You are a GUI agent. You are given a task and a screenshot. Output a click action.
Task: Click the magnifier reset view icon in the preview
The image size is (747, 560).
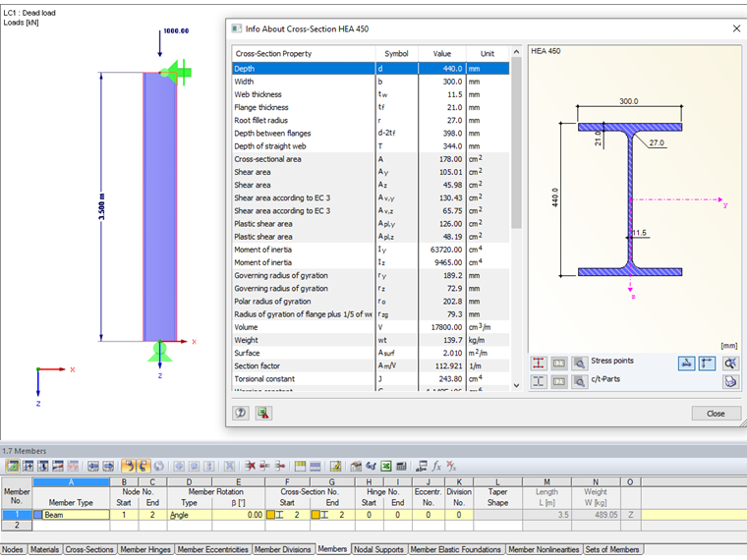pos(730,363)
